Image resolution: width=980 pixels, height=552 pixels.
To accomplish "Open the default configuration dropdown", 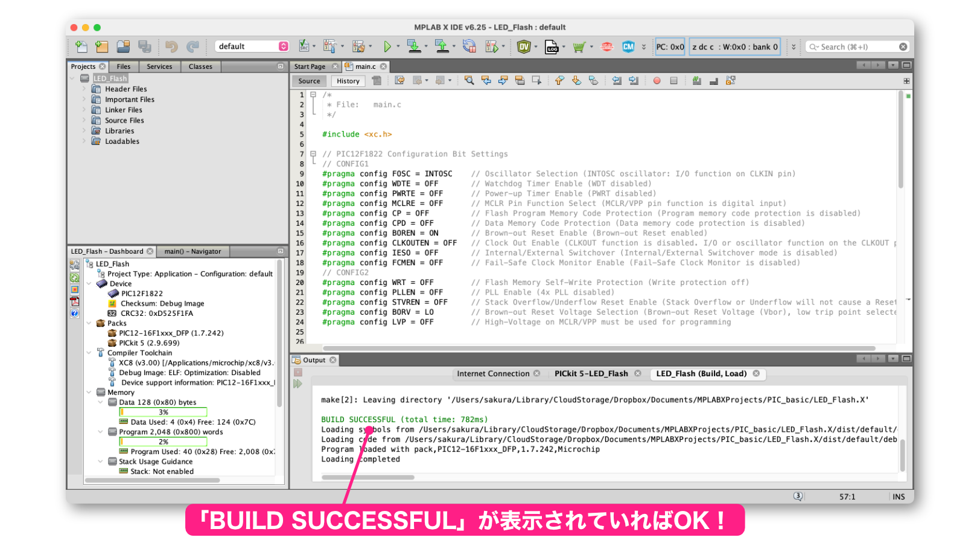I will [x=252, y=47].
